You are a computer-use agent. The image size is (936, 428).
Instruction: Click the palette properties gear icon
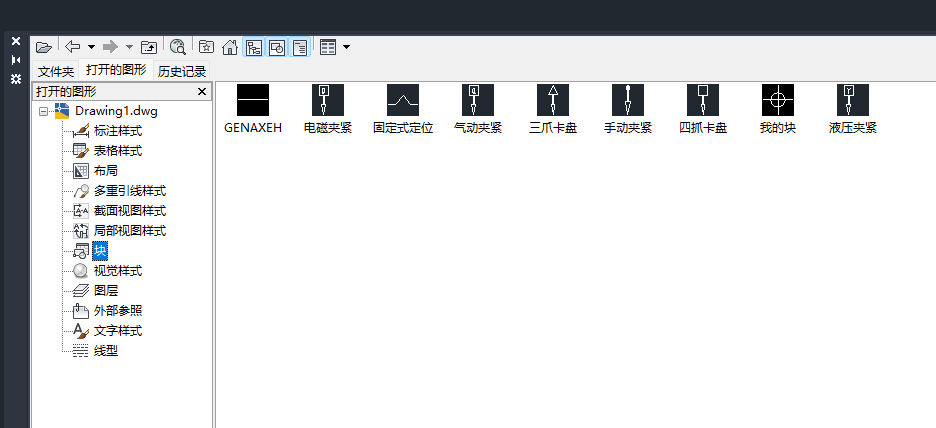[x=15, y=78]
